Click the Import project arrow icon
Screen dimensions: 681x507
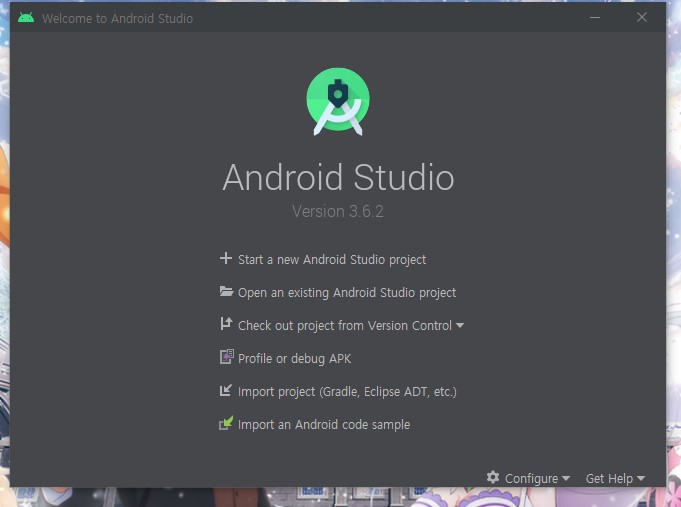click(225, 390)
